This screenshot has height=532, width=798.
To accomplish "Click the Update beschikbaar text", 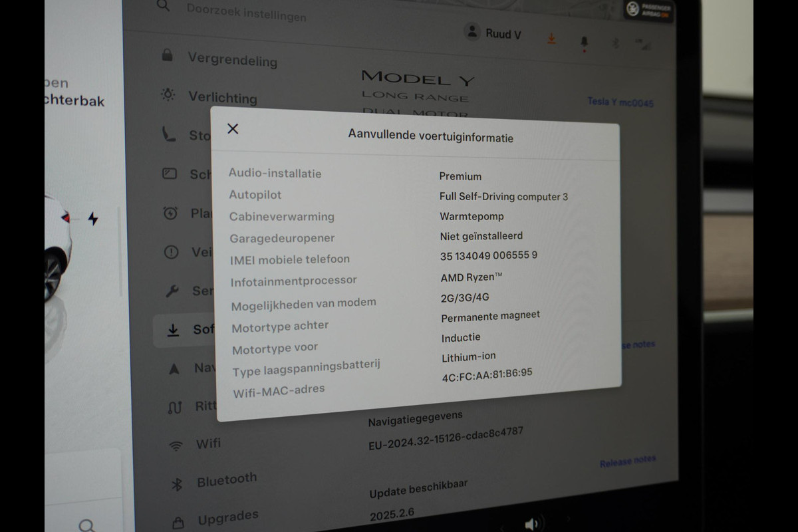I will [x=419, y=489].
